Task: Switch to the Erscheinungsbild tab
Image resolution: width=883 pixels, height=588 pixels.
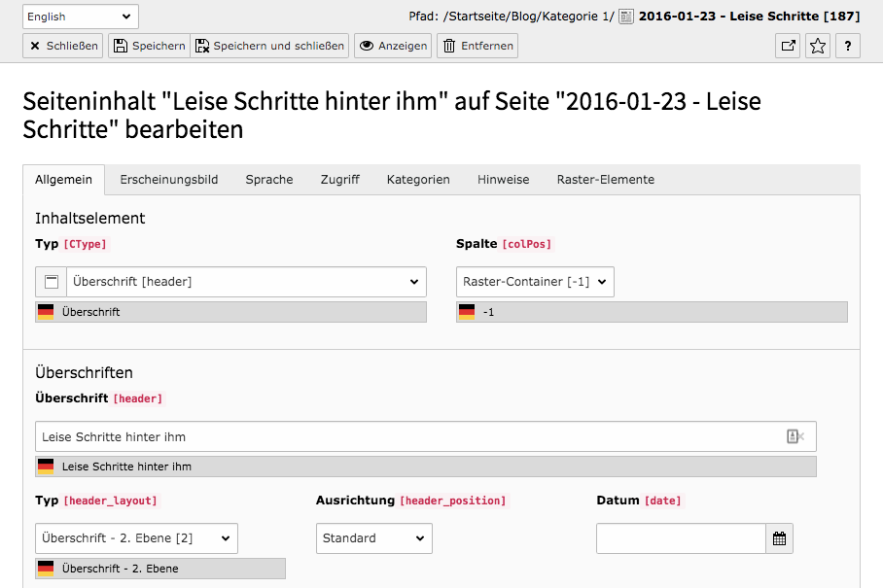Action: coord(168,180)
